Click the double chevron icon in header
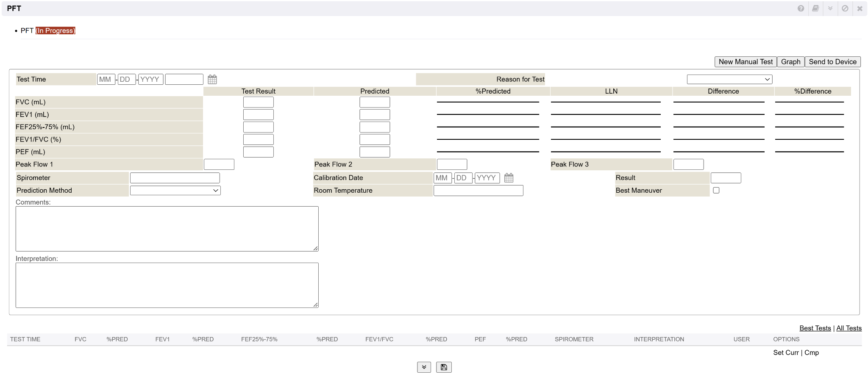This screenshot has width=868, height=374. [x=830, y=8]
